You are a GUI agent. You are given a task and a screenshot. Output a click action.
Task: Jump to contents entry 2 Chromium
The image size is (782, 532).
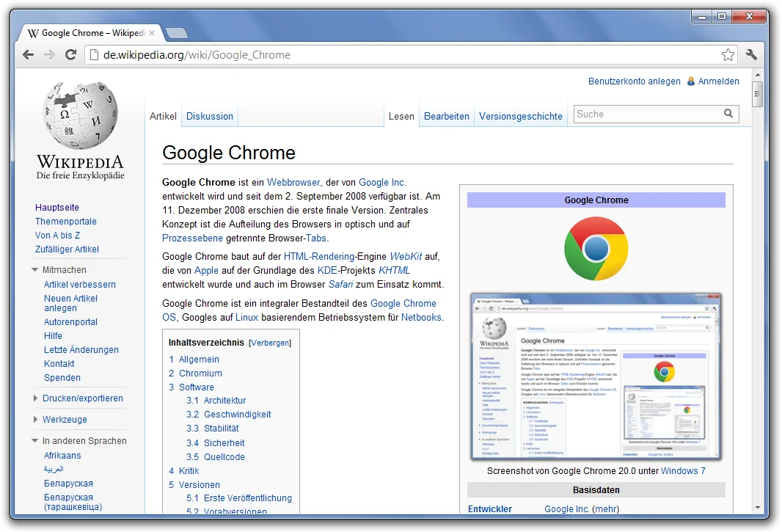click(195, 374)
